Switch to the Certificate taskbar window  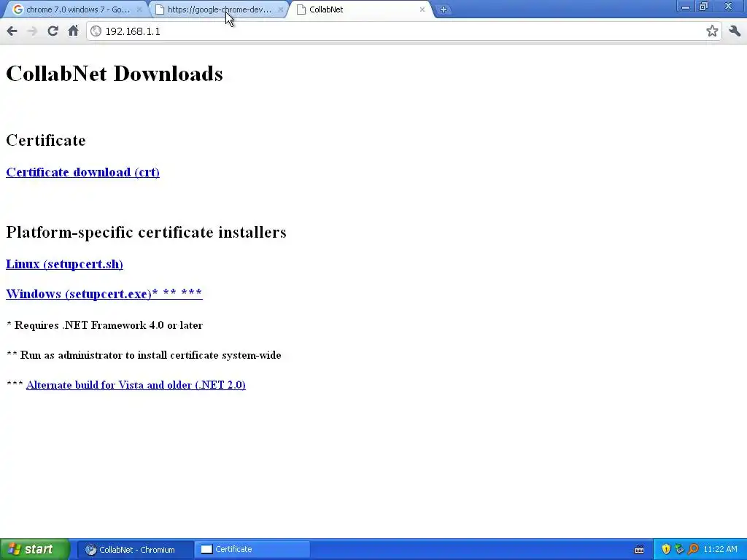point(252,550)
